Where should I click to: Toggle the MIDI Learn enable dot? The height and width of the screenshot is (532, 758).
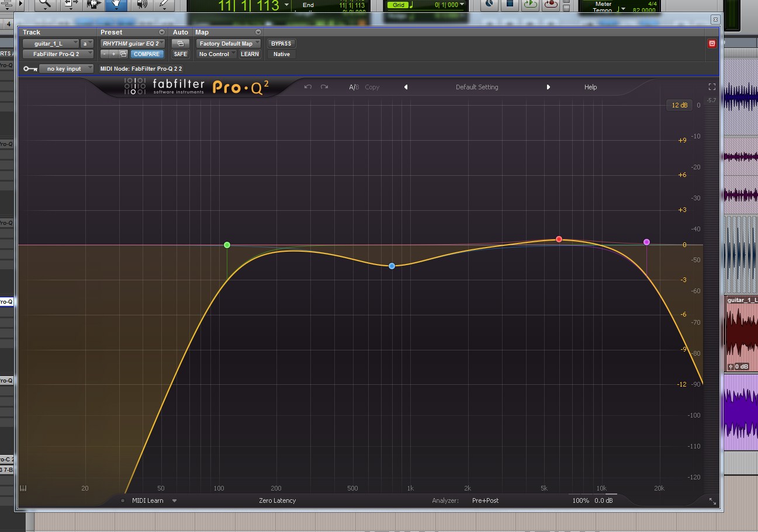[x=123, y=500]
